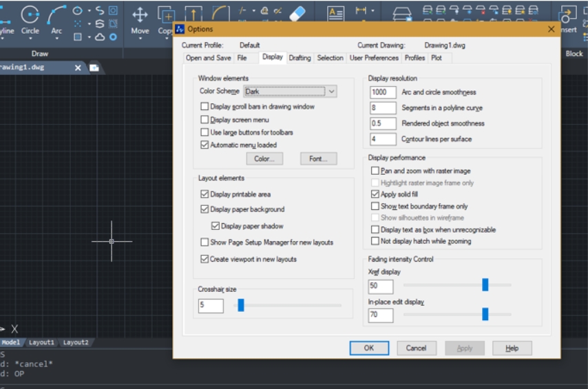Adjust the Crosshair size slider handle
The width and height of the screenshot is (588, 389).
(x=241, y=305)
